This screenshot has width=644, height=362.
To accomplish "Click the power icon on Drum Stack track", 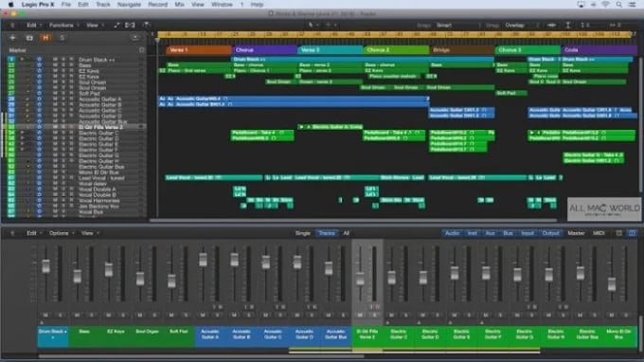I will (x=40, y=60).
